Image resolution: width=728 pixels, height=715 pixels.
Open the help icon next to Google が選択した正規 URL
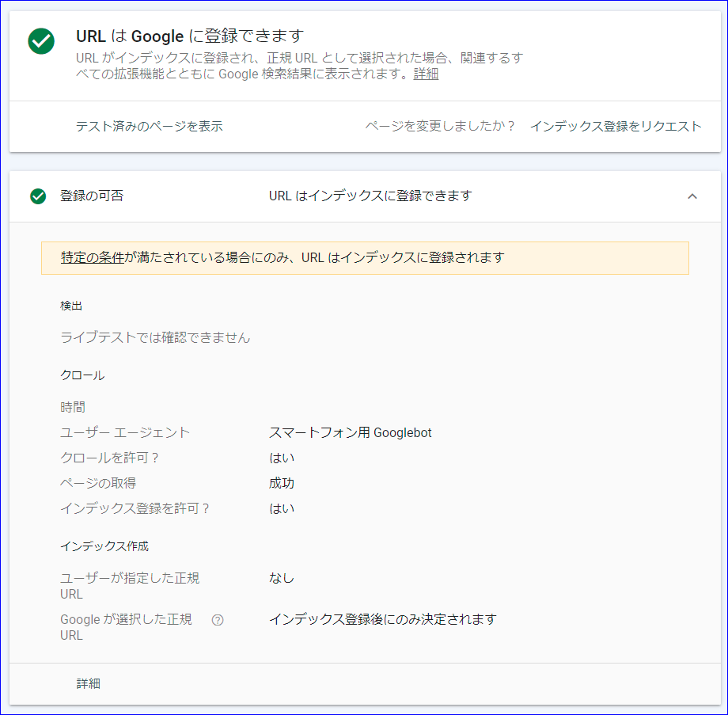click(217, 621)
